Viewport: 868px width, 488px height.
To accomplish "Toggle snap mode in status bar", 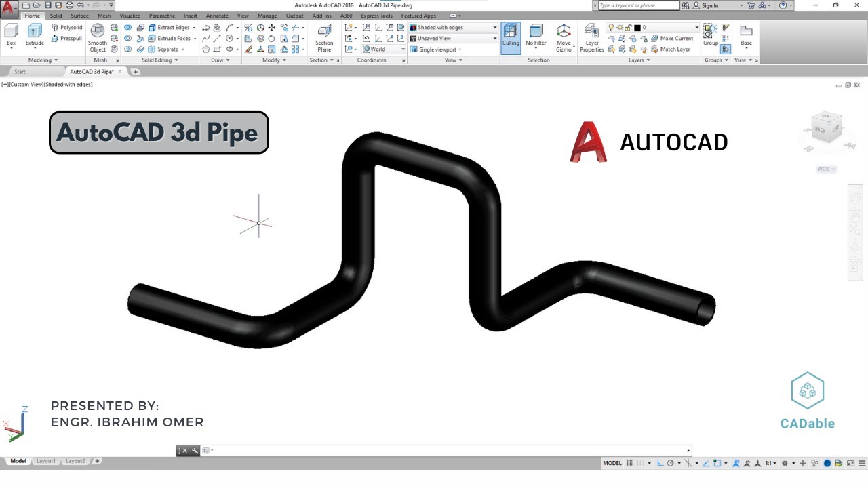I will (640, 463).
